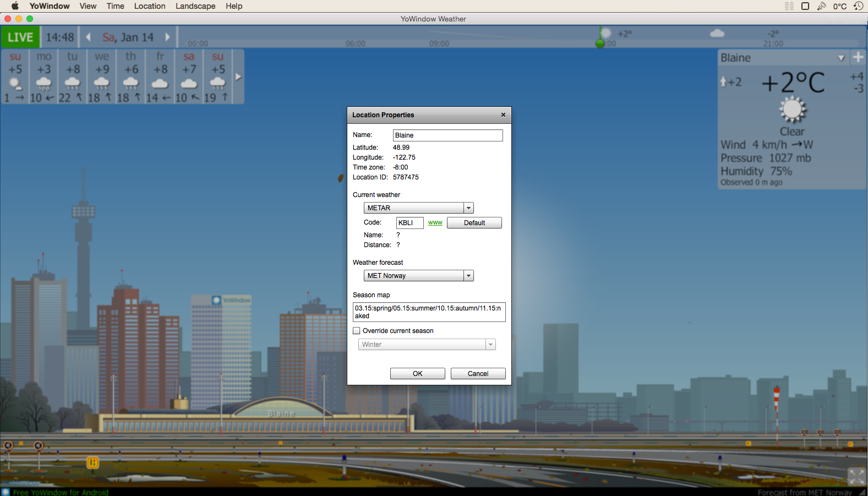Open the Landscape menu
Viewport: 868px width, 496px height.
point(195,6)
